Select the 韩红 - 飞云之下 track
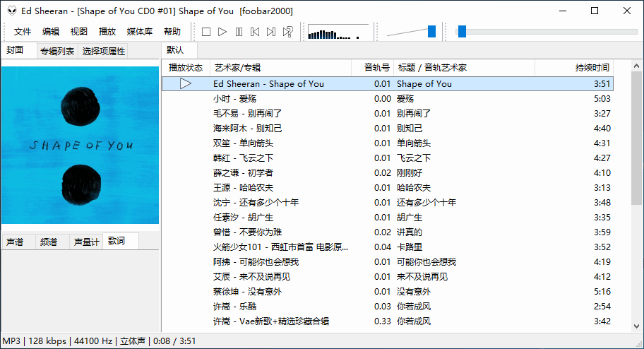The image size is (644, 349). tap(388, 158)
